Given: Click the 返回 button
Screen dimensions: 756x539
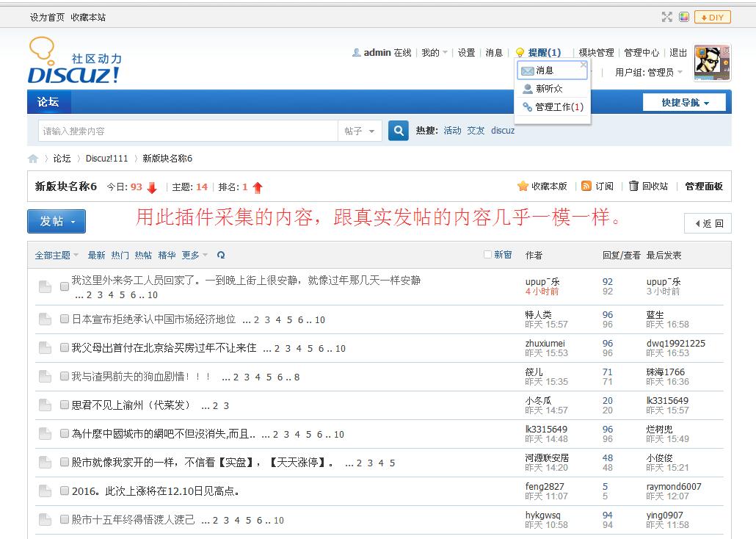Looking at the screenshot, I should [x=708, y=223].
